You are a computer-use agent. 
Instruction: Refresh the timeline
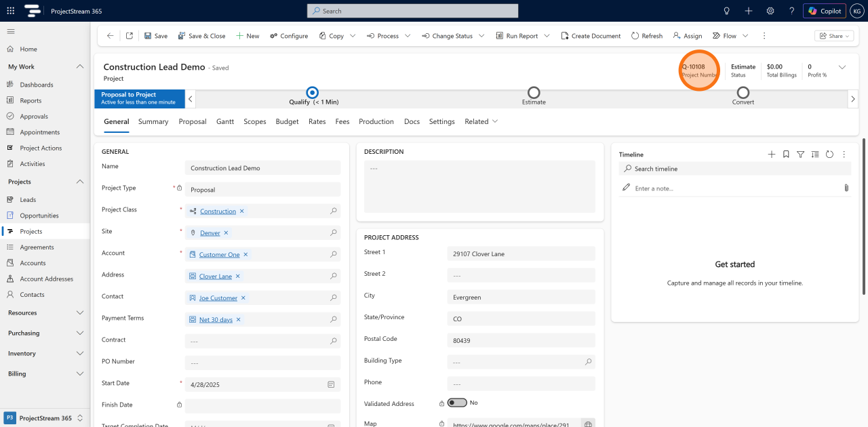(829, 155)
